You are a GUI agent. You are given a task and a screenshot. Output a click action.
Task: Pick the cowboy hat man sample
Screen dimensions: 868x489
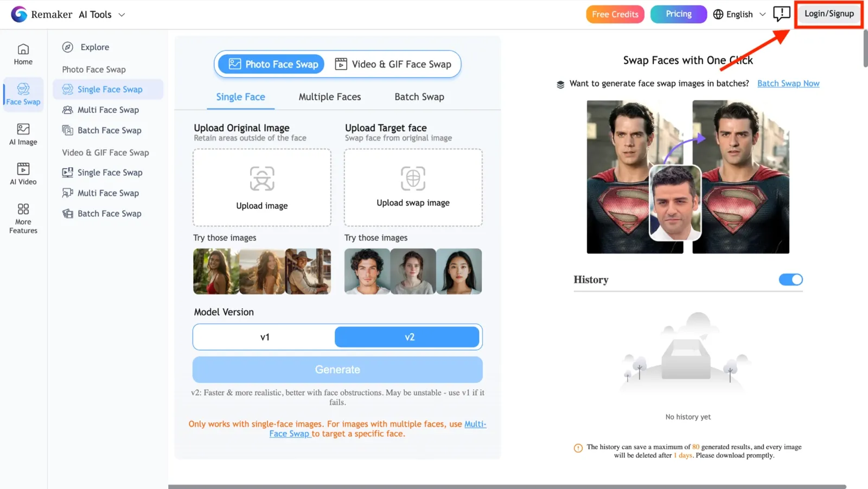tap(308, 271)
